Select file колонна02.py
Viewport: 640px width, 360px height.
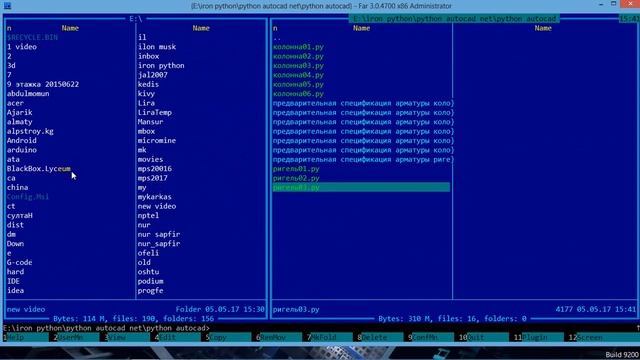pos(298,56)
